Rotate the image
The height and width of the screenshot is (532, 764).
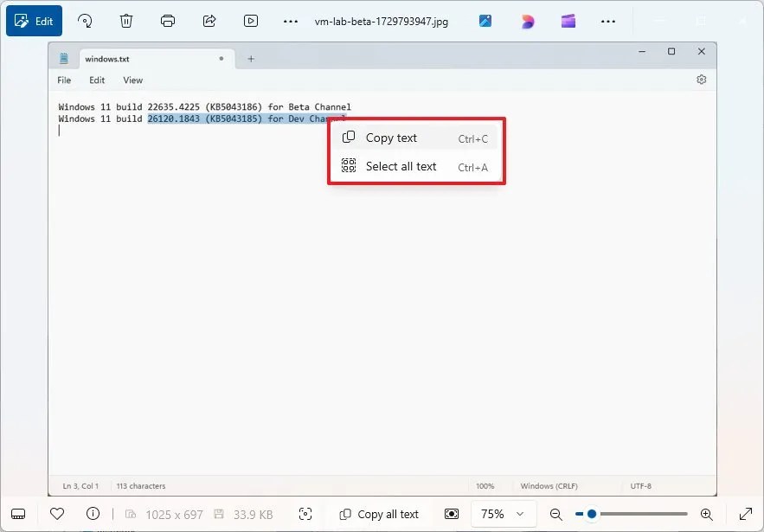point(84,21)
